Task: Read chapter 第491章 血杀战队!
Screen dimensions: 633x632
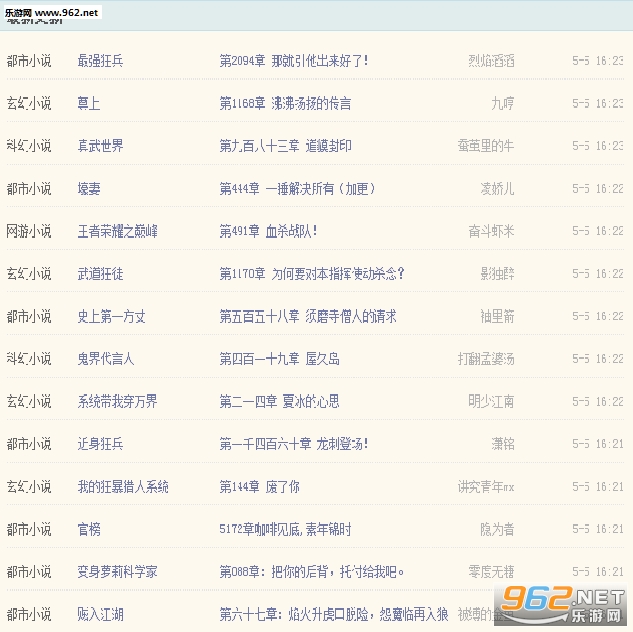Action: (268, 231)
